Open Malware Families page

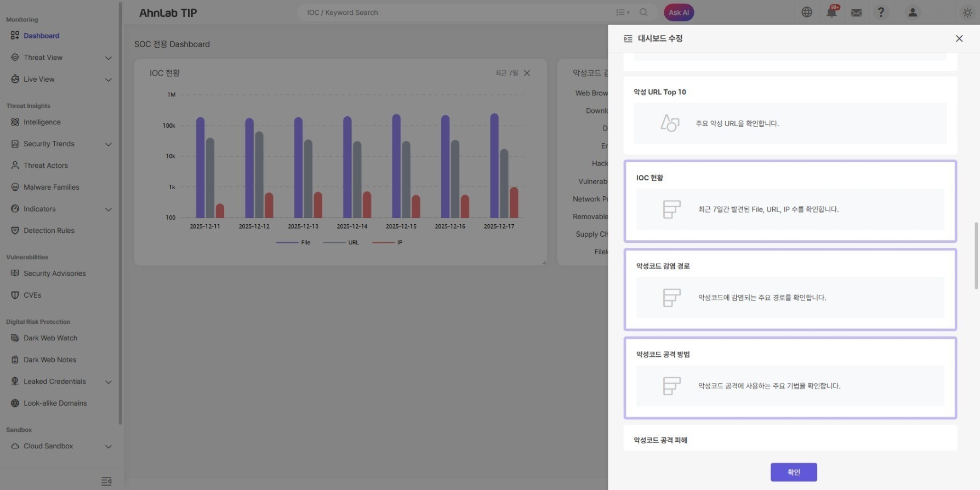tap(51, 187)
